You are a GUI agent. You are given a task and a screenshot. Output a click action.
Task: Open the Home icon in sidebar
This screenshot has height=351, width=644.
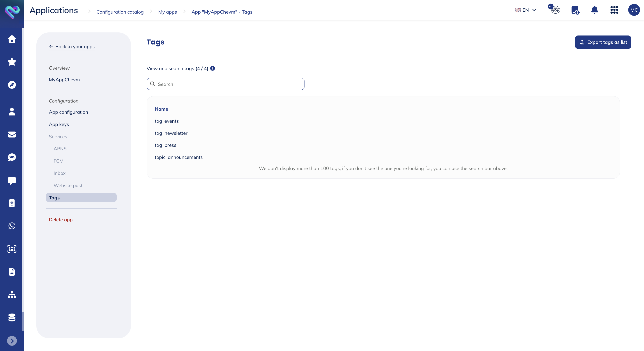[x=12, y=39]
